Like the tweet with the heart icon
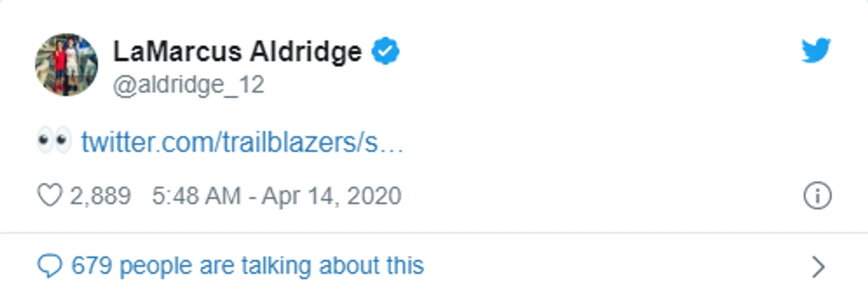868x293 pixels. [49, 196]
